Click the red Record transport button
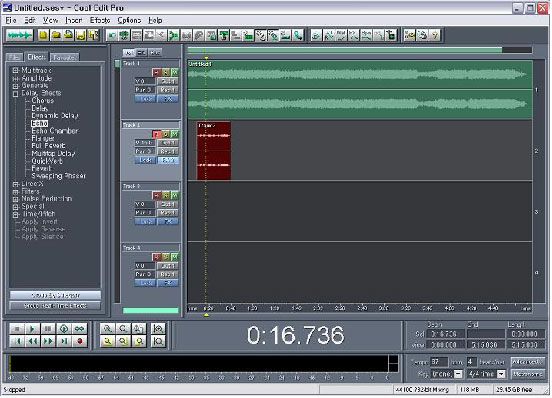The width and height of the screenshot is (552, 398). pyautogui.click(x=80, y=341)
